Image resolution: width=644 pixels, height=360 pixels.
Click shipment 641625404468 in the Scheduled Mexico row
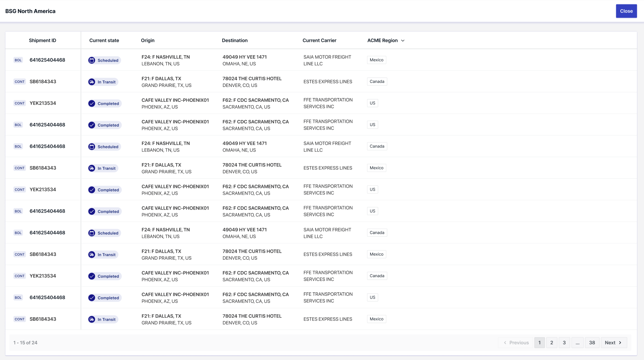tap(47, 60)
